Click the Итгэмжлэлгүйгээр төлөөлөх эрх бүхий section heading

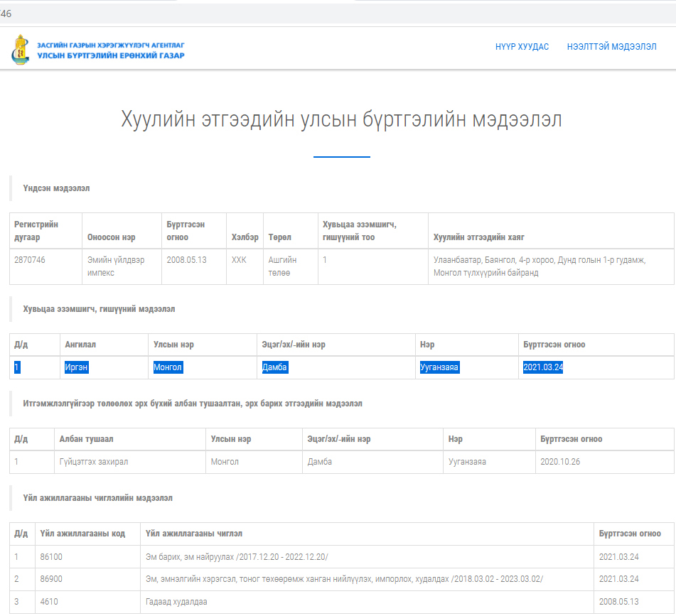(193, 403)
